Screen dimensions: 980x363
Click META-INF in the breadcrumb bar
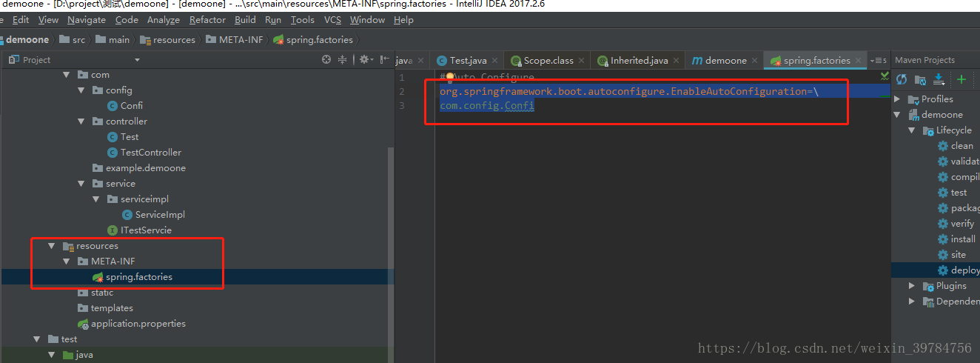pos(241,40)
